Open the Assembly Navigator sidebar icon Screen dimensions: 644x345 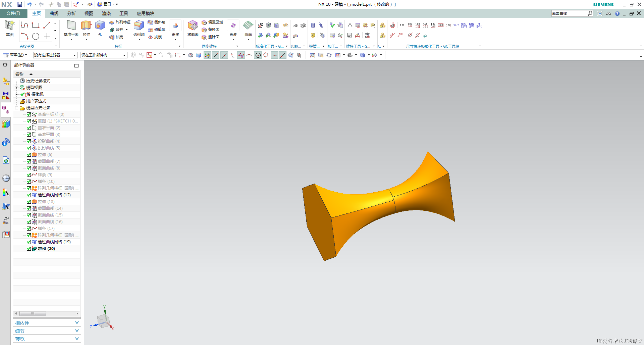coord(6,81)
